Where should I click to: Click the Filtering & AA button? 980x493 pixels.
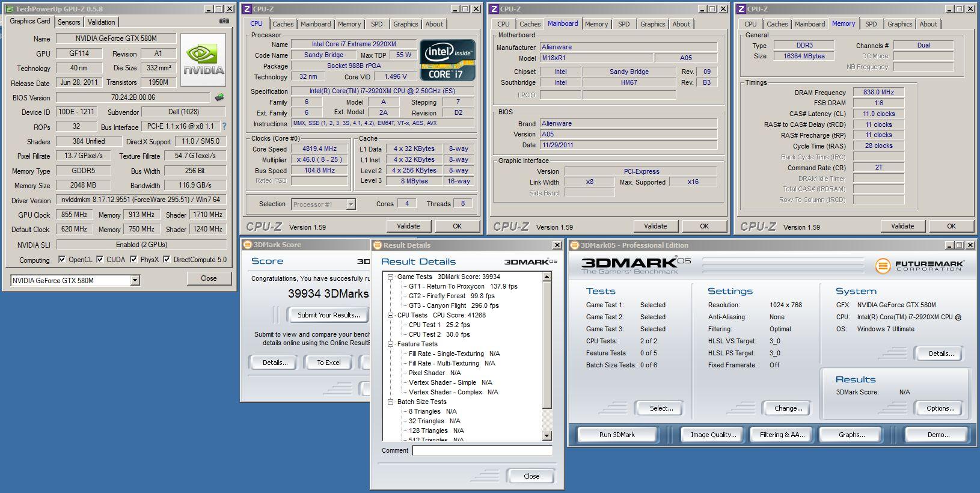[x=782, y=435]
